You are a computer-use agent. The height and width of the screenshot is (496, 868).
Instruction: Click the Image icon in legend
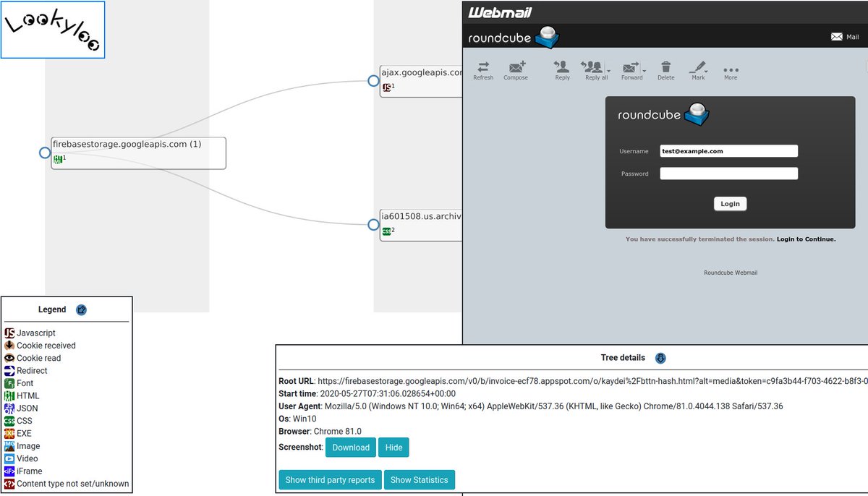(9, 446)
